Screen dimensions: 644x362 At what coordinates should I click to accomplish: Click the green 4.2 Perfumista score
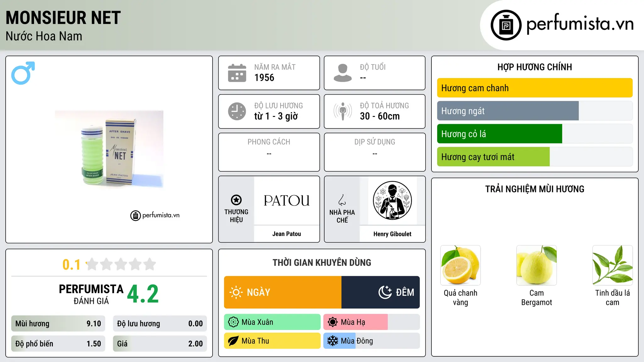click(x=143, y=294)
